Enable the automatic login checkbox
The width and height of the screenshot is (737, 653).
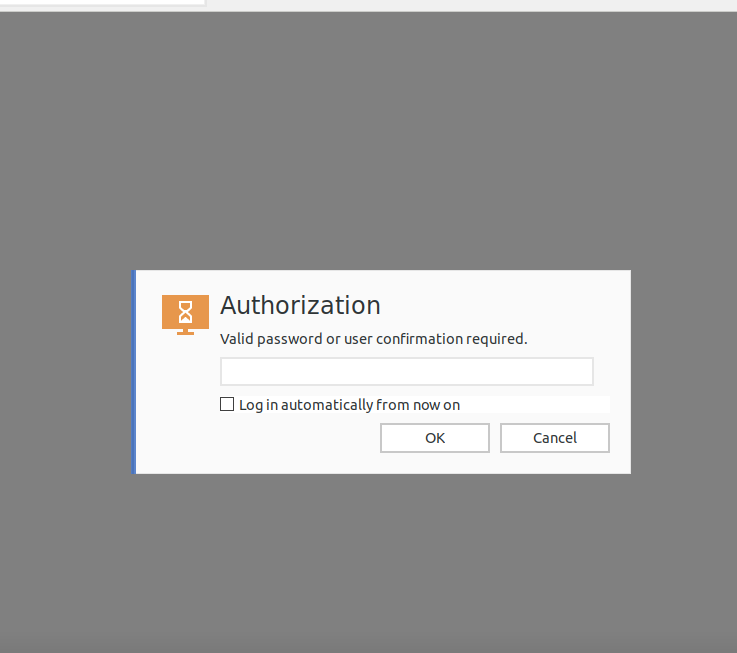coord(227,404)
